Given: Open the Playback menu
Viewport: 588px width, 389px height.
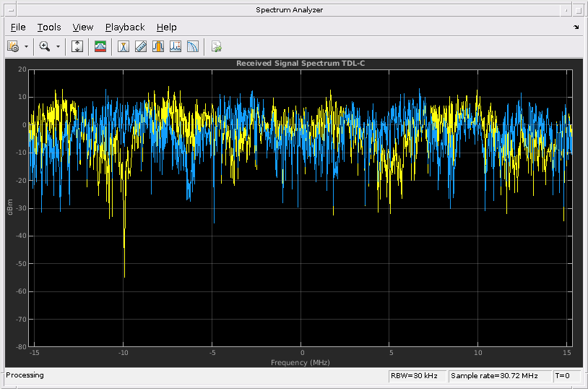Looking at the screenshot, I should click(x=125, y=27).
